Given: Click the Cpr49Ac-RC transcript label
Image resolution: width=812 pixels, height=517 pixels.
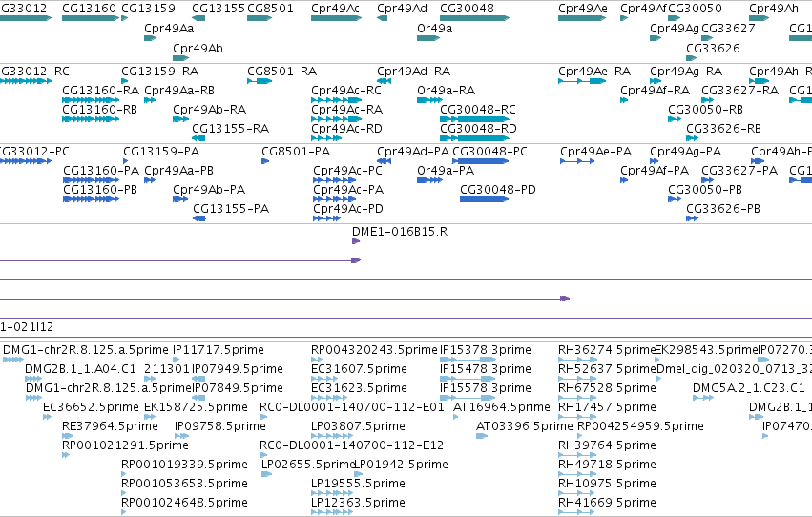Looking at the screenshot, I should pos(346,90).
